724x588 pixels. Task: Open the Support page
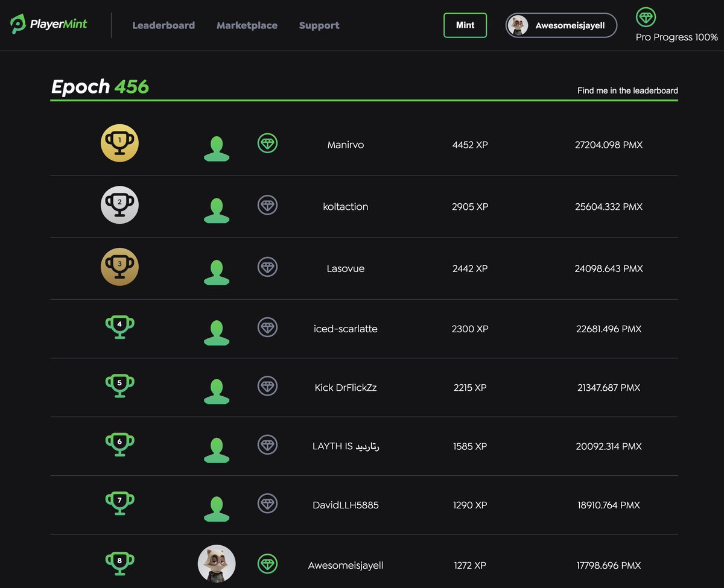319,25
